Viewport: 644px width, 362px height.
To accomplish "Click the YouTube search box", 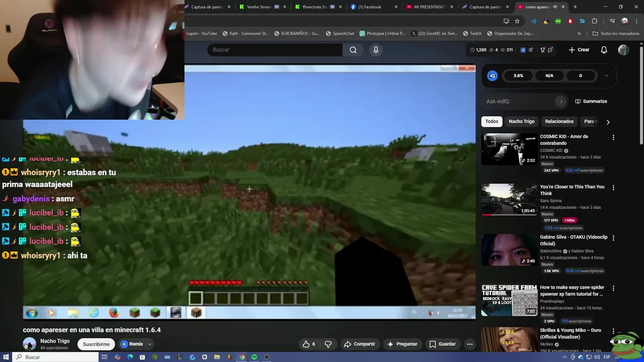I will coord(275,50).
